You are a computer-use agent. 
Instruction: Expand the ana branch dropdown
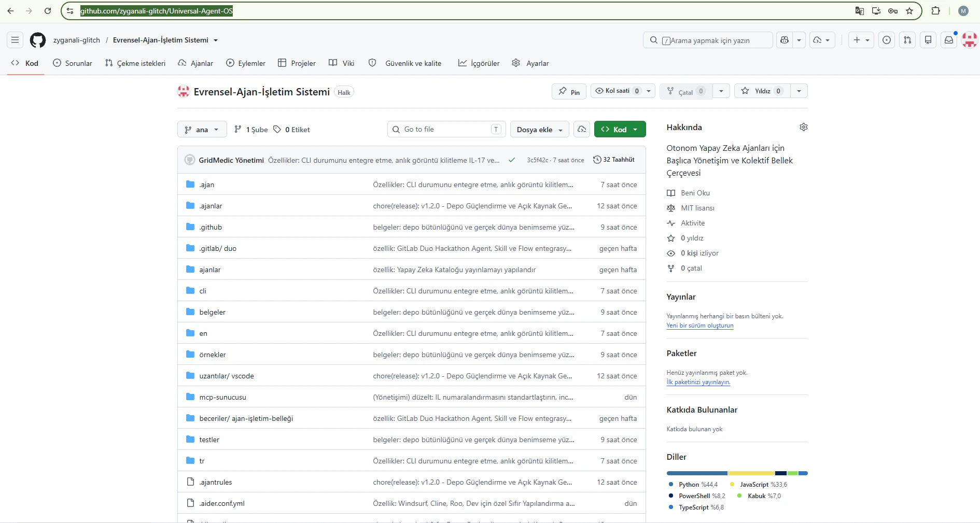point(202,130)
